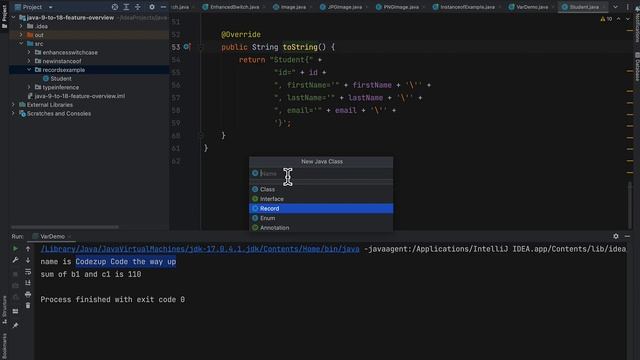Click the Student class icon in project tree

46,78
